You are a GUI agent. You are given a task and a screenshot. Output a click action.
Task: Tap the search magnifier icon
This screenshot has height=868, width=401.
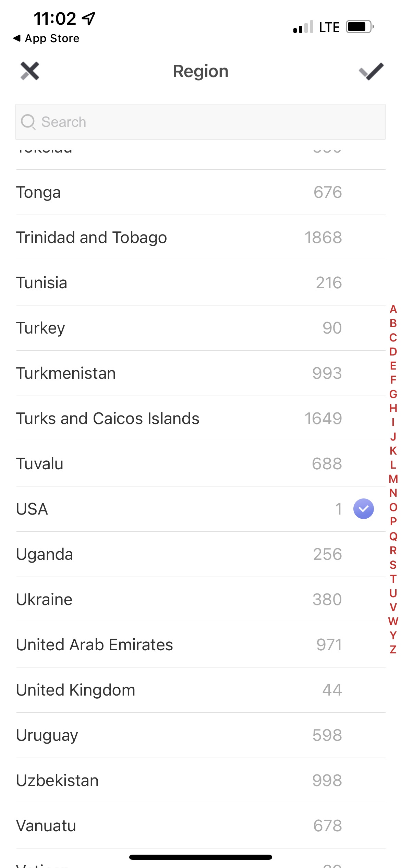pyautogui.click(x=28, y=122)
